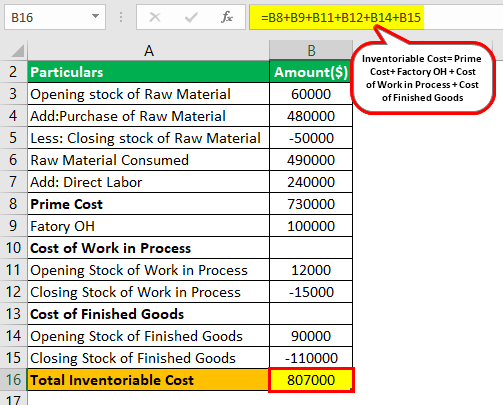The image size is (503, 405).
Task: Select cell Raw Material Consumed
Action: [x=149, y=160]
